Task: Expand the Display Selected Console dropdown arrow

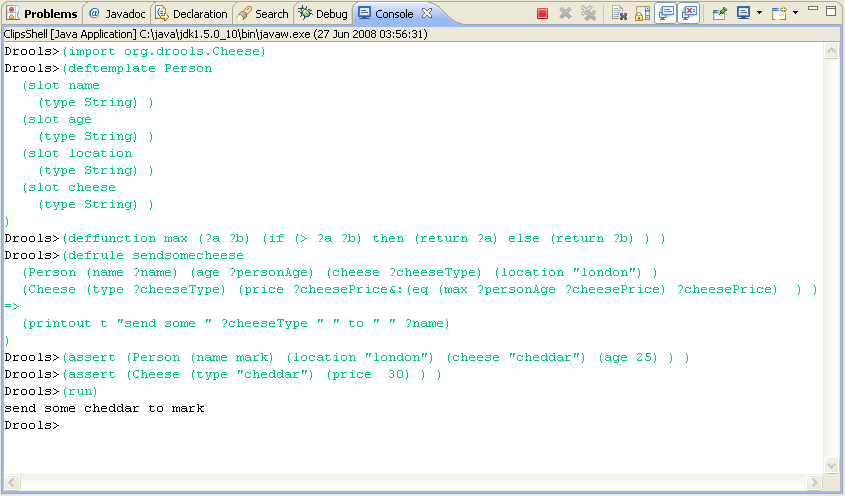Action: [x=759, y=14]
